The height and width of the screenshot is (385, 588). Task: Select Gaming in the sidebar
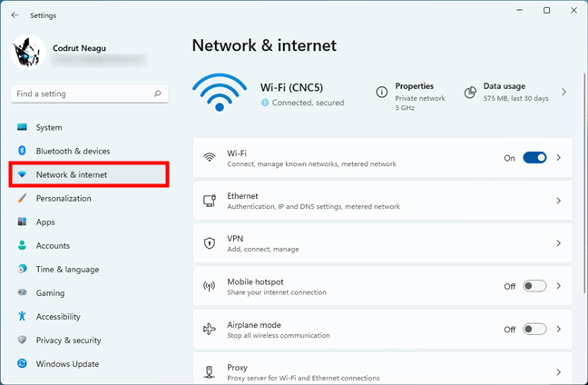pos(89,292)
